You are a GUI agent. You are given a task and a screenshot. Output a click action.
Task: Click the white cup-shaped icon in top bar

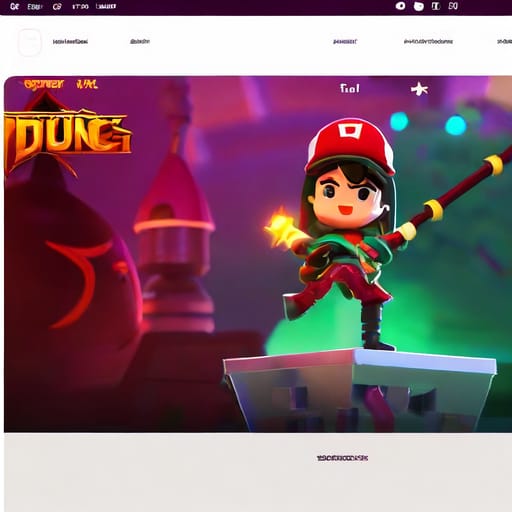[419, 6]
